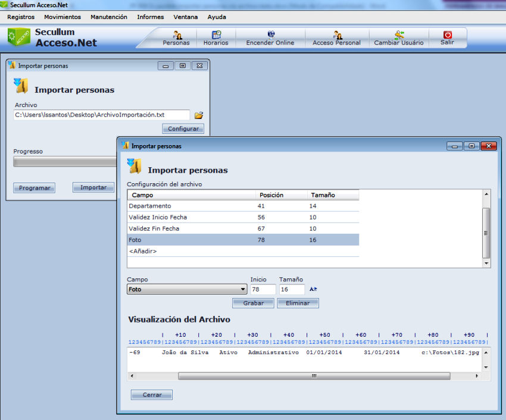Click the horizontal scrollbar in file preview

pos(314,376)
